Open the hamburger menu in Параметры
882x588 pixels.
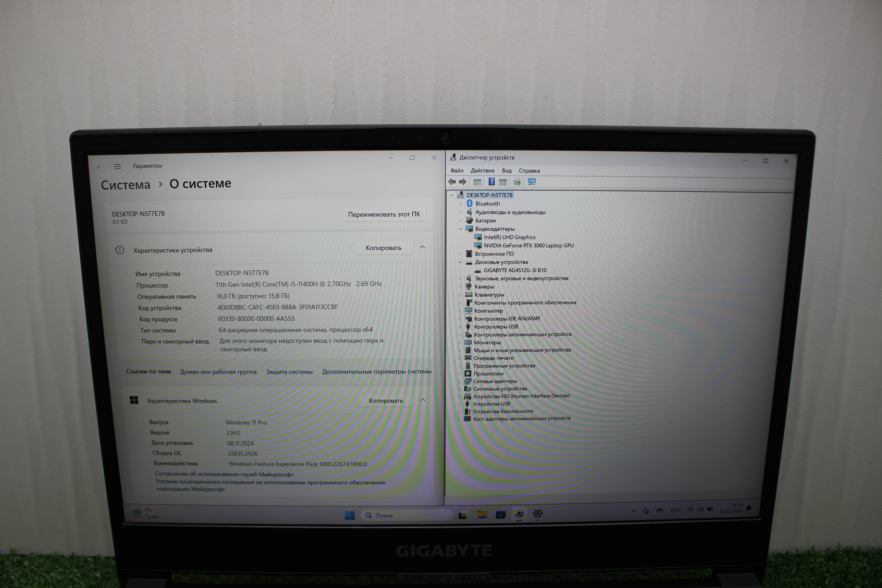pyautogui.click(x=117, y=167)
